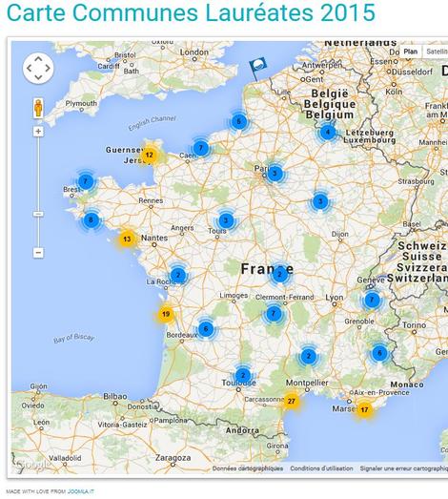This screenshot has width=448, height=499.
Task: Open the yellow cluster 12 near Jersey
Action: pos(149,155)
